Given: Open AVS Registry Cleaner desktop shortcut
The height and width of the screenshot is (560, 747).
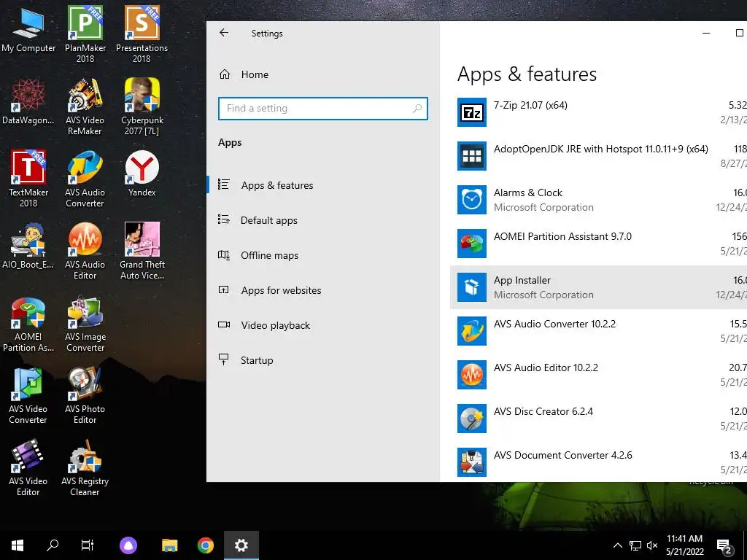Looking at the screenshot, I should pyautogui.click(x=85, y=469).
